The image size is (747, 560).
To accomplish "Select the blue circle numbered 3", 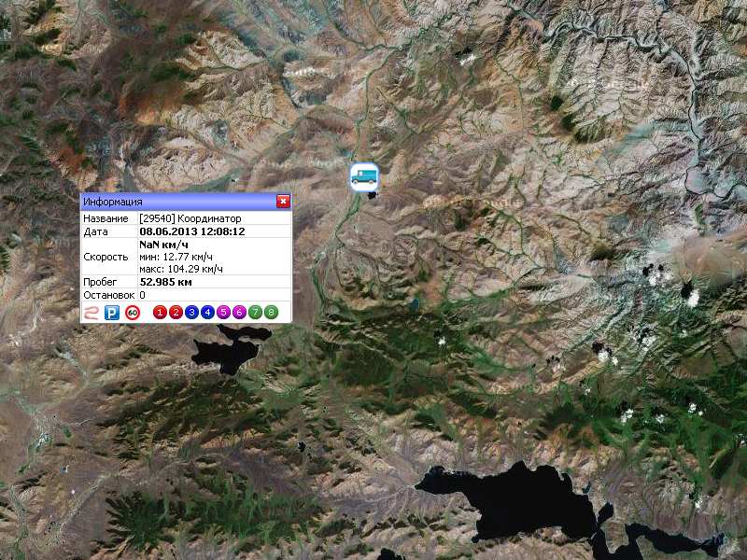I will point(191,313).
